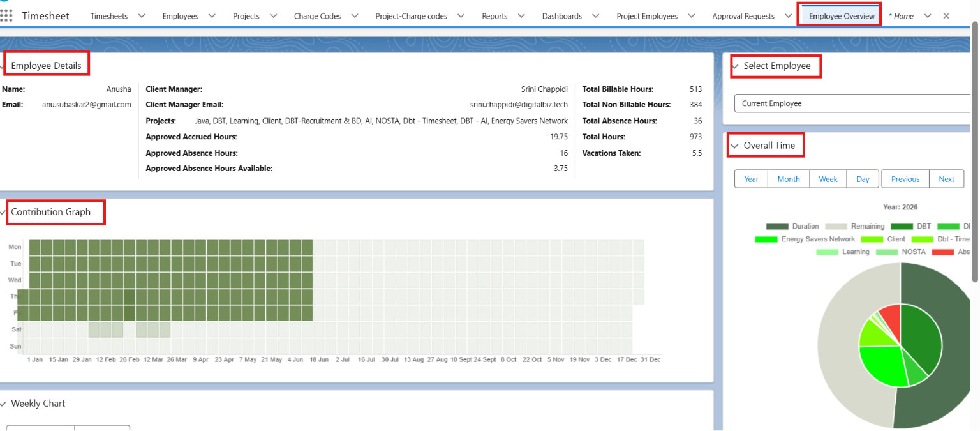Open the Project Employees tab
Screen dimensions: 980x431
point(647,16)
